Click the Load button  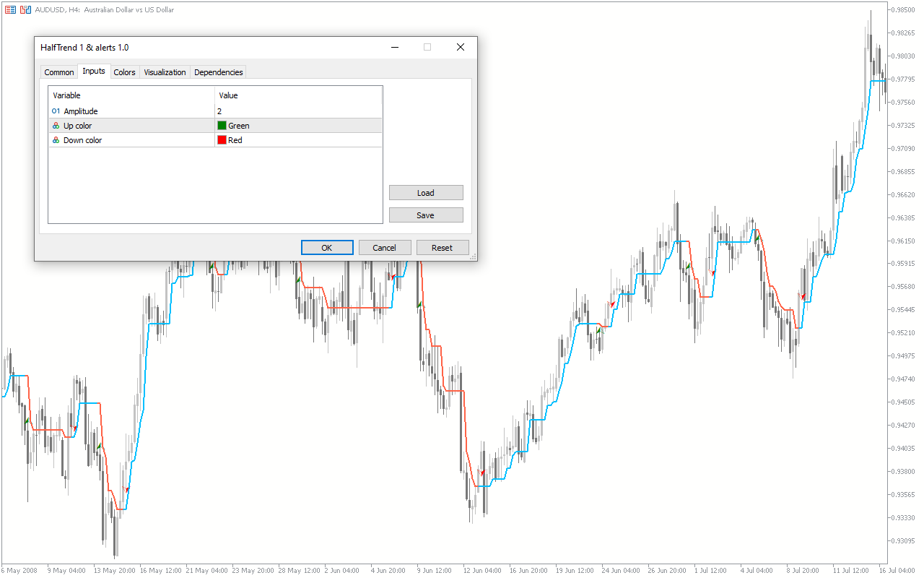(426, 193)
